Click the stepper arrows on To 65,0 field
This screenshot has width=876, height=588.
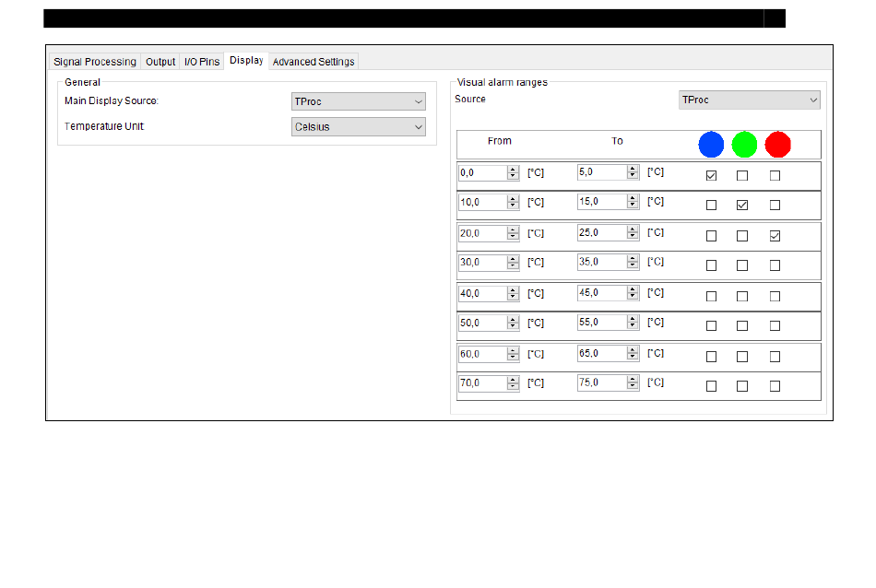coord(633,354)
